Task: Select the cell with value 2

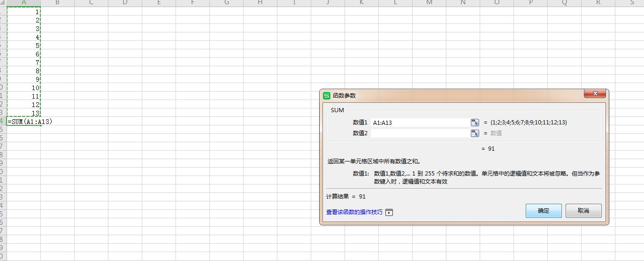Action: [x=24, y=20]
